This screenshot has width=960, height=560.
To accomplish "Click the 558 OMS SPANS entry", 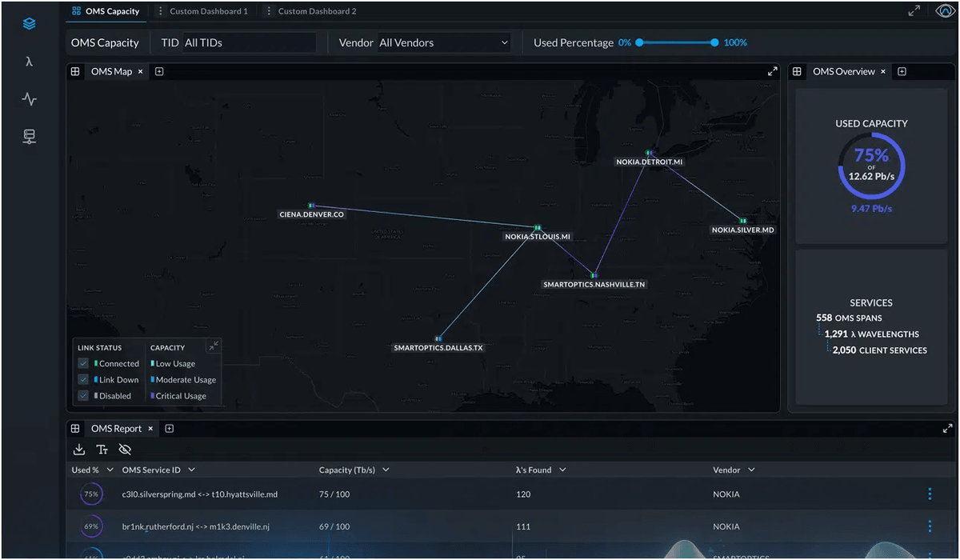I will tap(849, 318).
